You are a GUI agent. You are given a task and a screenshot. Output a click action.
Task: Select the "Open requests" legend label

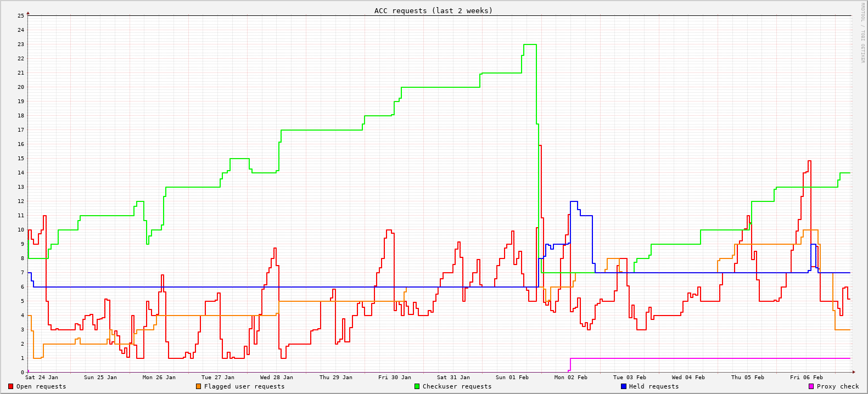pyautogui.click(x=41, y=386)
